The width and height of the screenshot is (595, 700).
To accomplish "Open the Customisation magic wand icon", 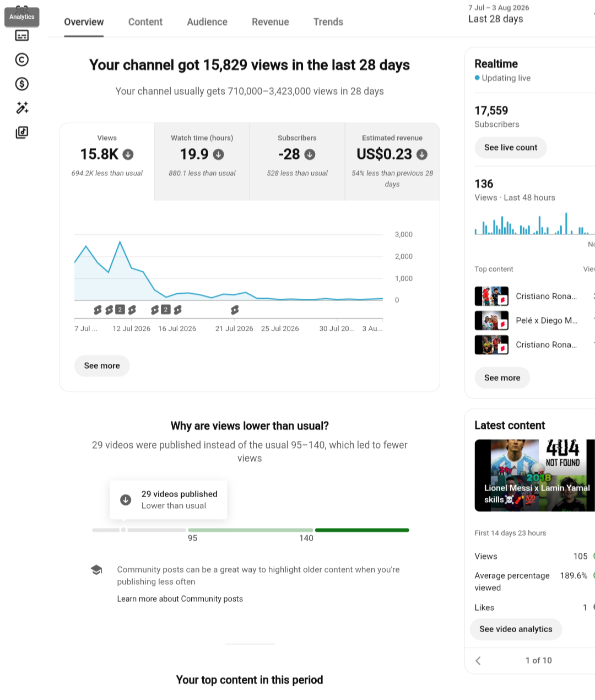I will click(22, 108).
